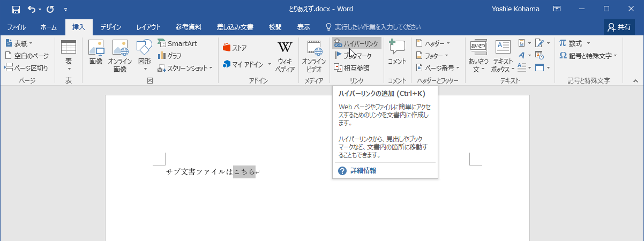Switch to the 参考資料 tab
The width and height of the screenshot is (644, 241).
pyautogui.click(x=189, y=27)
